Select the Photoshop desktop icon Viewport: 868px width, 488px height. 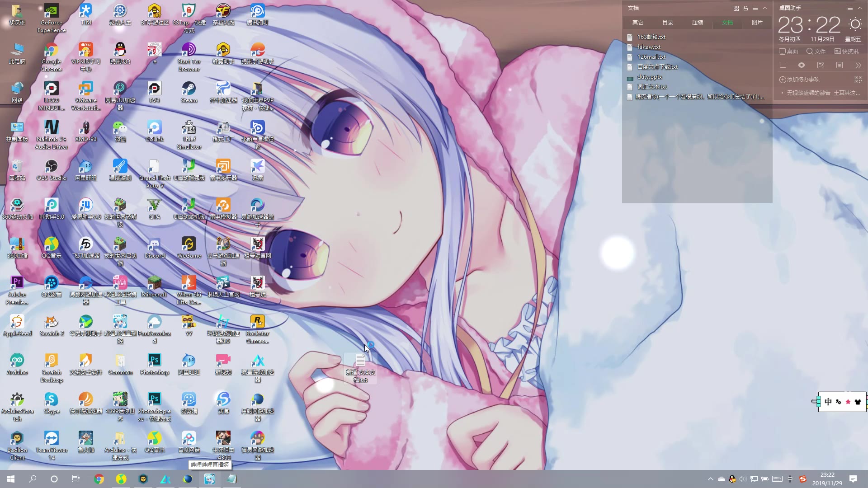point(155,364)
